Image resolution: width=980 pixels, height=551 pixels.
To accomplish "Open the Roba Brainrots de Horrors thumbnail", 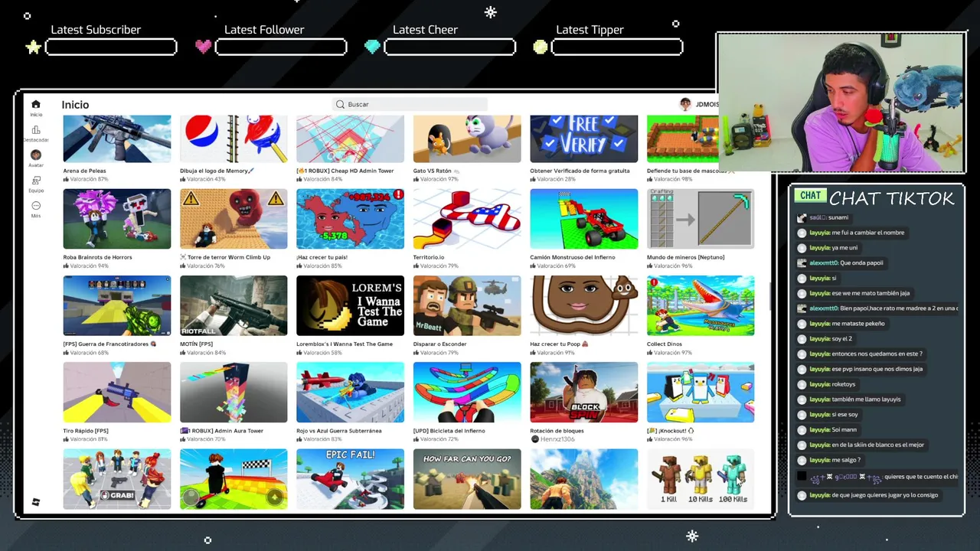I will coord(117,219).
